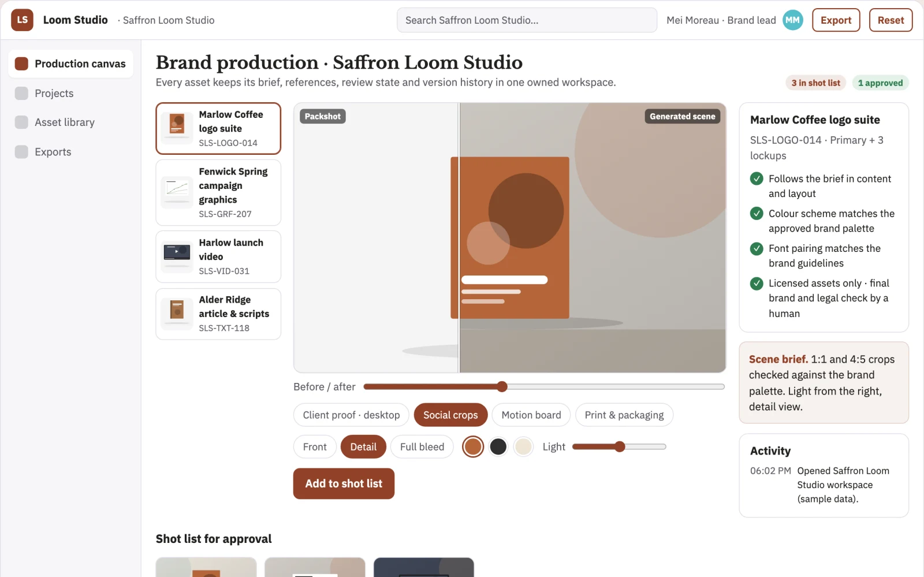924x577 pixels.
Task: Click the Generated scene label on the preview
Action: pos(682,116)
